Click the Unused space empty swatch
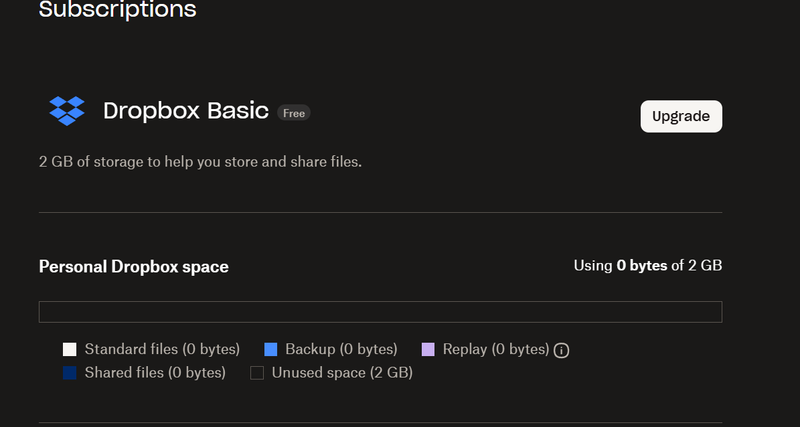 pyautogui.click(x=257, y=373)
